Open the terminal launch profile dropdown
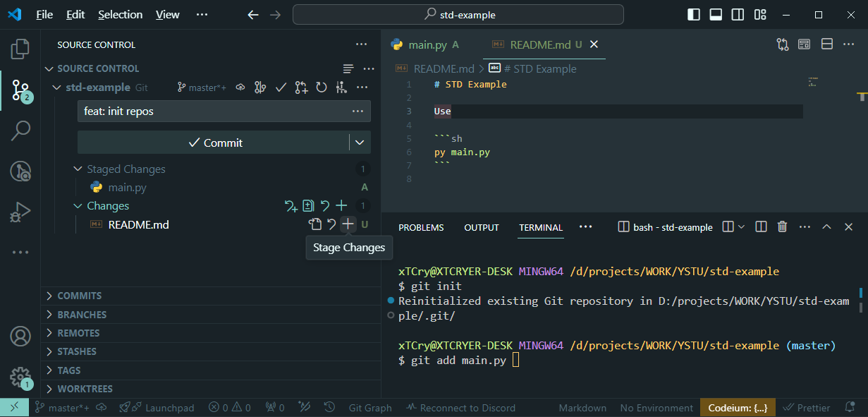 (740, 227)
